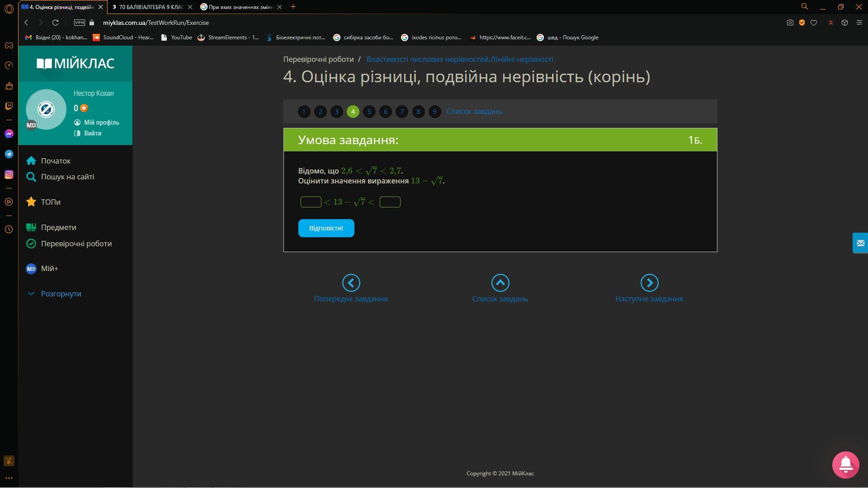Expand the Розгорнути sidebar section
Image resolution: width=868 pixels, height=488 pixels.
coord(61,294)
